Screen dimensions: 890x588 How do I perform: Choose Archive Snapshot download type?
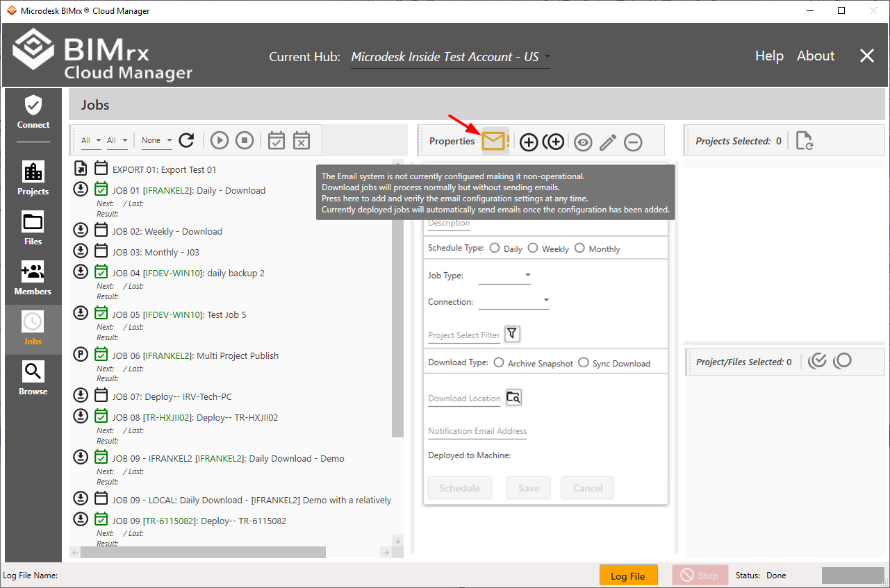click(x=499, y=362)
